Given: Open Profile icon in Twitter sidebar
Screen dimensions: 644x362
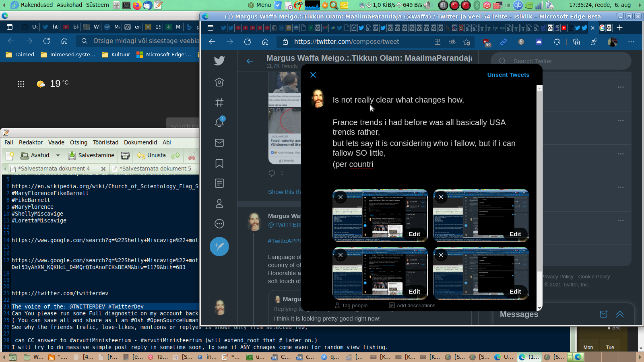Looking at the screenshot, I should coord(219,204).
